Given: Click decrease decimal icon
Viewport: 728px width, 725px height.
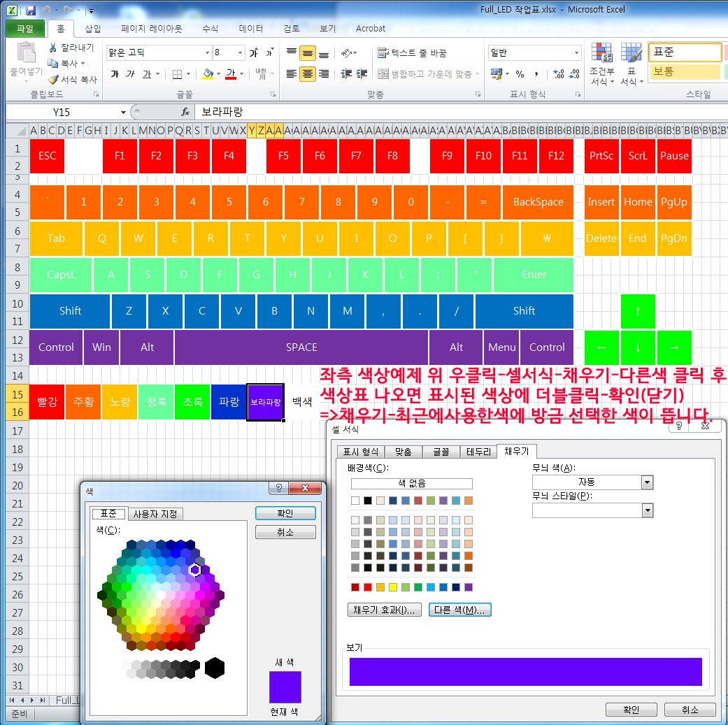Looking at the screenshot, I should [575, 74].
